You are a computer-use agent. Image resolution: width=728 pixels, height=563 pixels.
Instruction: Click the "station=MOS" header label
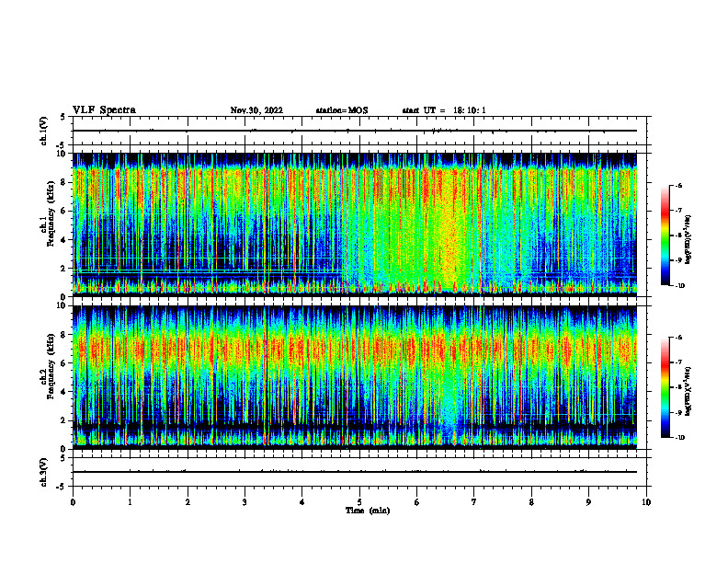point(342,110)
